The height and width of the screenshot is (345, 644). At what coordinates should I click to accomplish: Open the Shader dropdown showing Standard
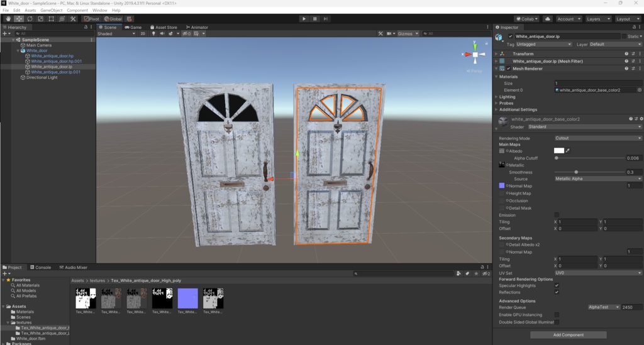tap(584, 127)
